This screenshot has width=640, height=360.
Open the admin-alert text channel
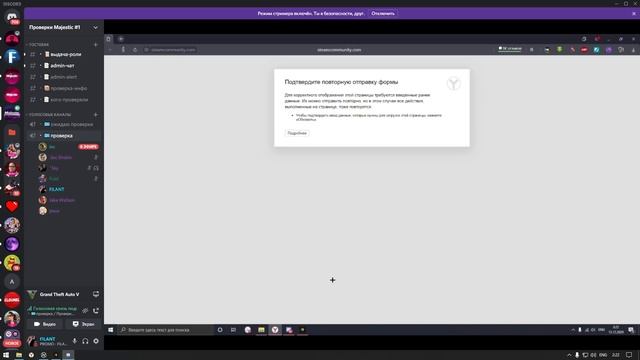(63, 77)
